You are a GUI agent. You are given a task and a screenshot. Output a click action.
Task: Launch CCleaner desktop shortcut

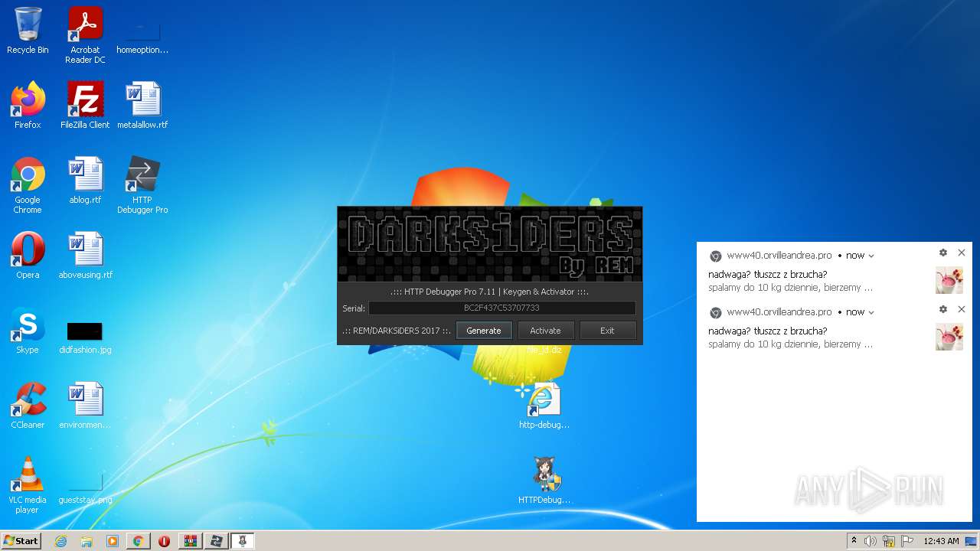tap(28, 406)
